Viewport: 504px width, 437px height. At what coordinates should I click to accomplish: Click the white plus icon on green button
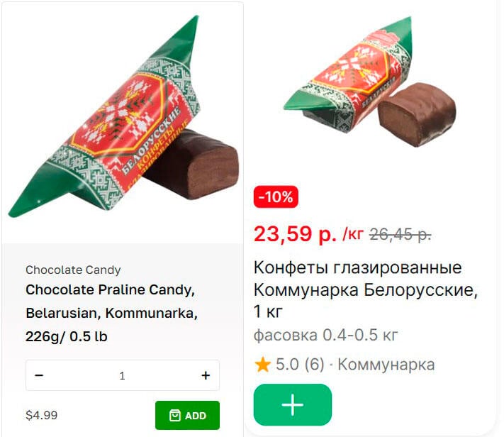point(293,404)
